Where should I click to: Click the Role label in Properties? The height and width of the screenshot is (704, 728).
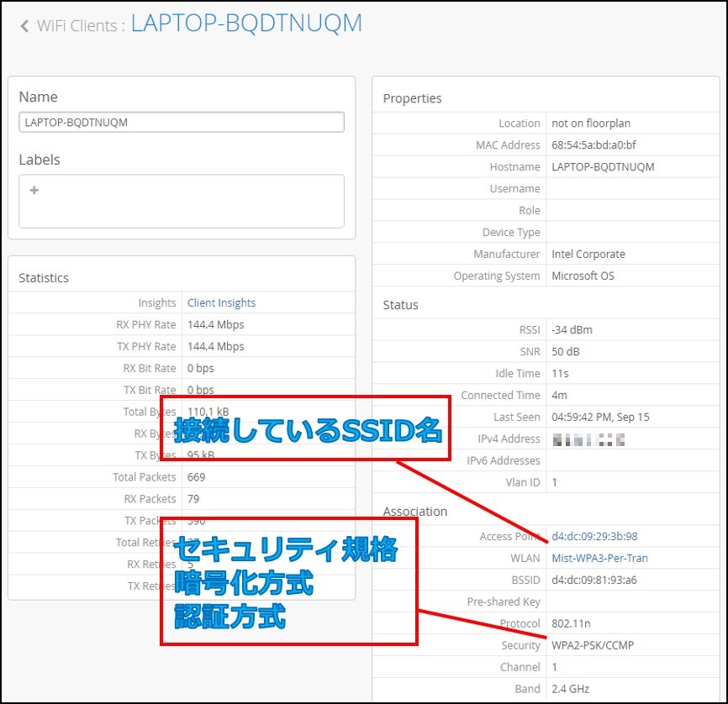point(530,211)
